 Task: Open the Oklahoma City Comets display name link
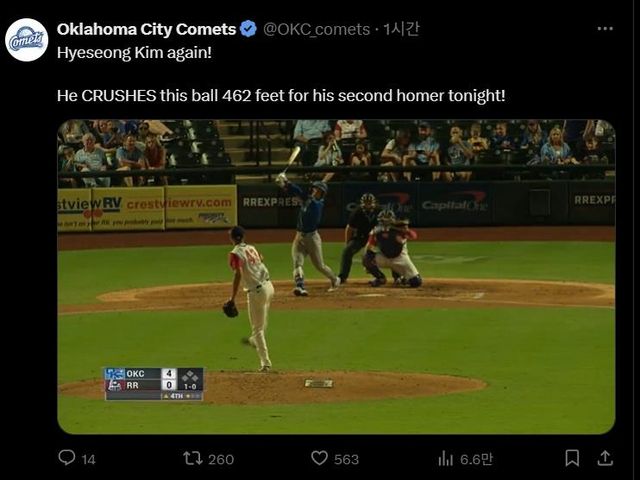146,29
